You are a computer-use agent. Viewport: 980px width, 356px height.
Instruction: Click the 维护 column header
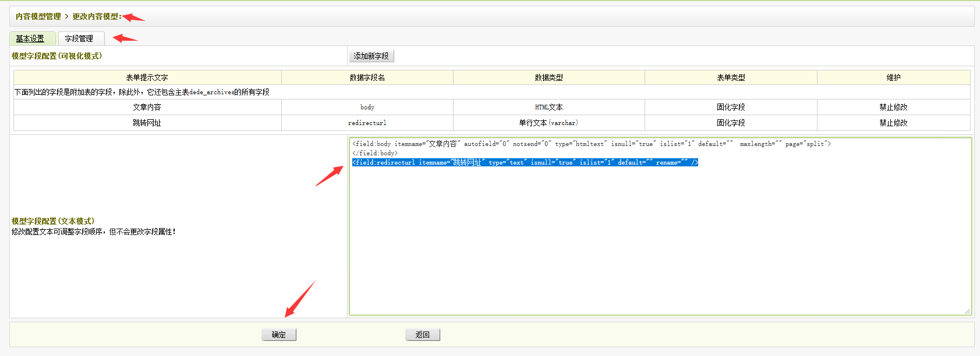click(893, 77)
